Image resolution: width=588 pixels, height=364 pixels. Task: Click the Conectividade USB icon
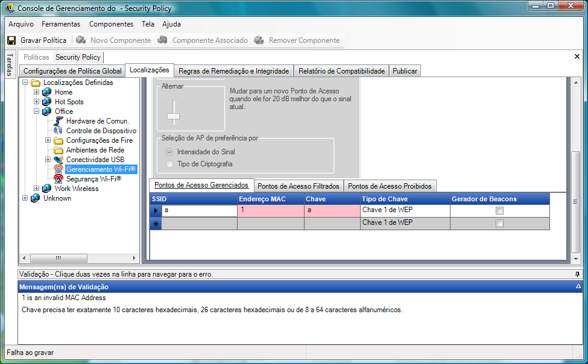pyautogui.click(x=58, y=160)
